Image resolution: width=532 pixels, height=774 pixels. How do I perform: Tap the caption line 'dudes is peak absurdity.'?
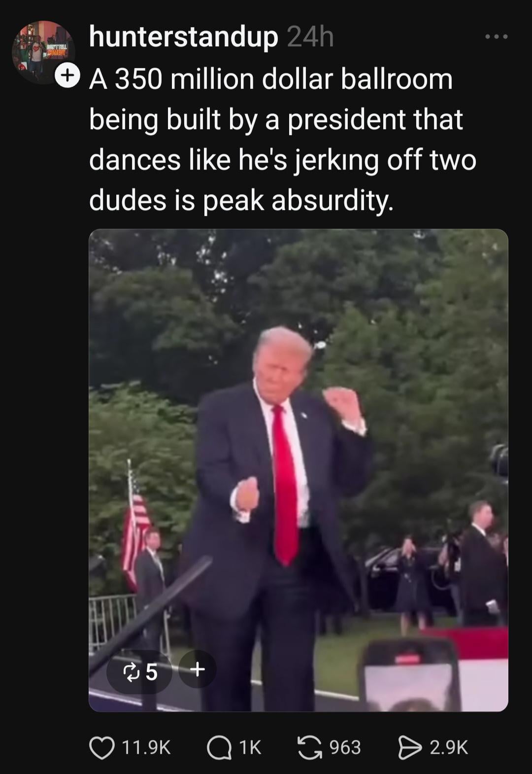241,201
